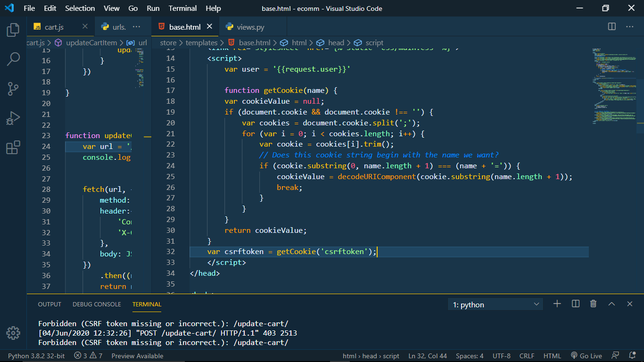Click 'return cookieValue;' on line 30
Screen dimensions: 644x362
pos(265,230)
